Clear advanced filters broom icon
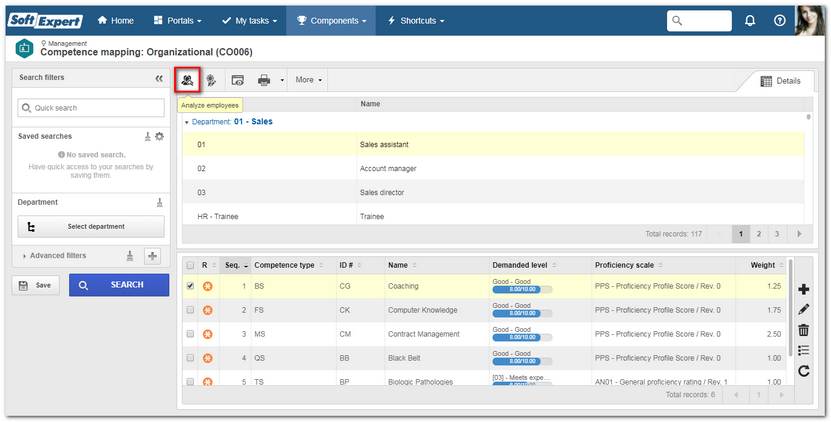This screenshot has width=831, height=422. tap(130, 256)
